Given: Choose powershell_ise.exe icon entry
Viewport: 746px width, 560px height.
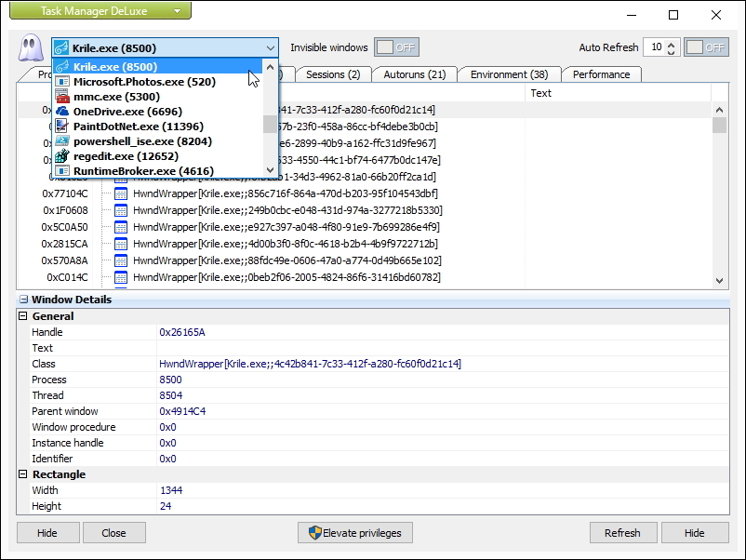Looking at the screenshot, I should (x=62, y=141).
